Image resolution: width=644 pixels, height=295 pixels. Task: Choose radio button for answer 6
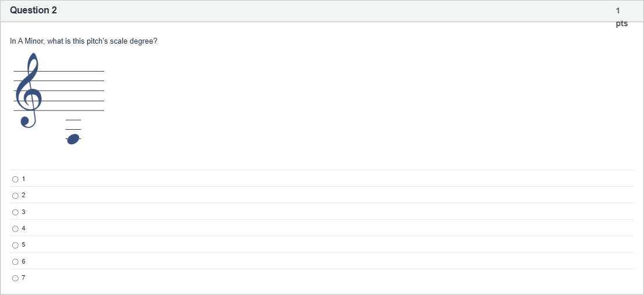click(x=15, y=261)
